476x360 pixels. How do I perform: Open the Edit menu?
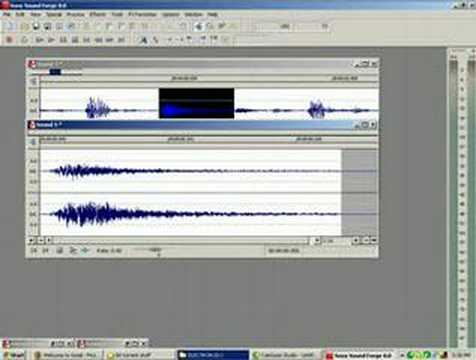tap(20, 14)
